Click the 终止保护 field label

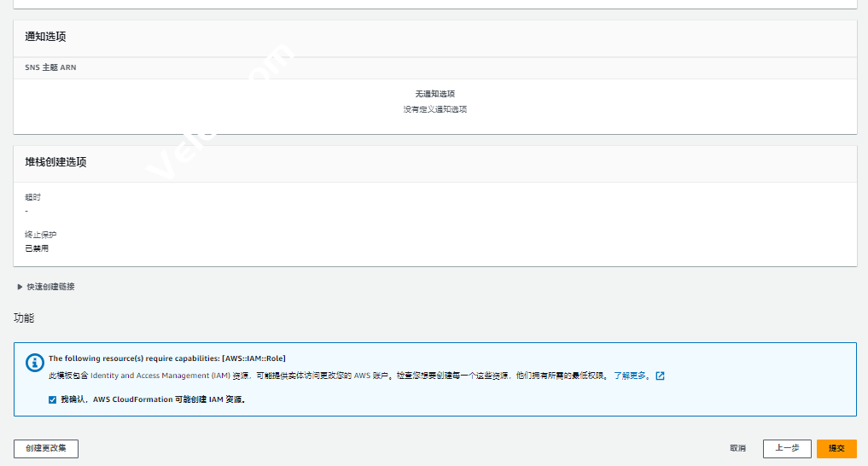pos(40,234)
